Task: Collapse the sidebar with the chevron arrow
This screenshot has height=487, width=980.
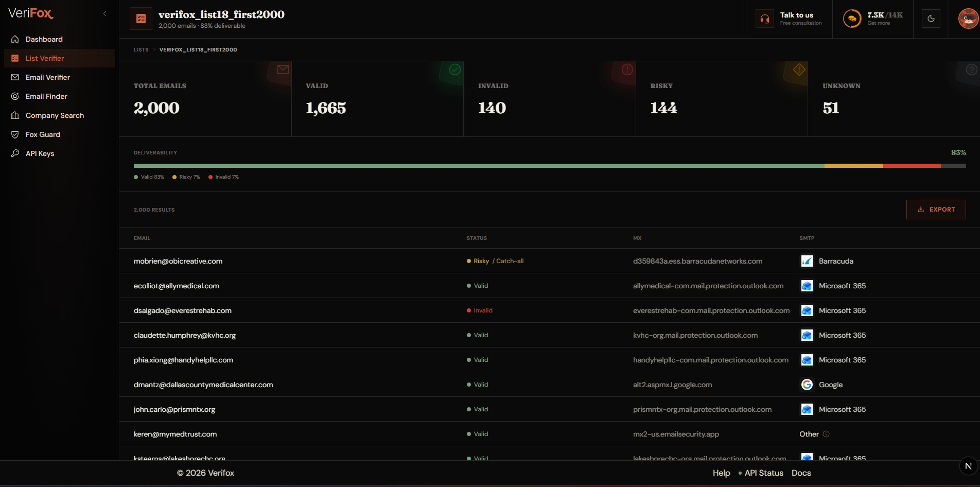Action: (104, 14)
